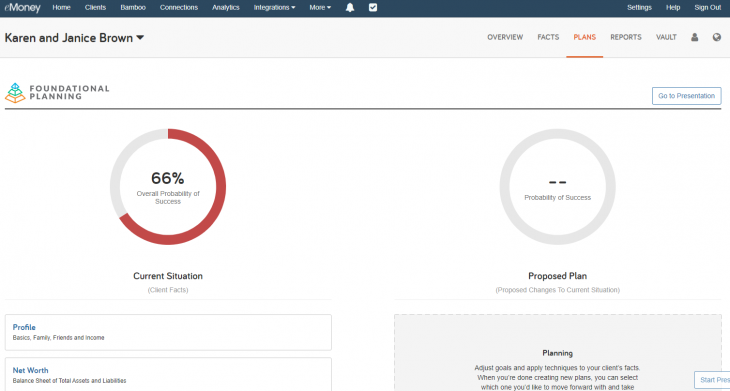730x391 pixels.
Task: Open the tasks checkmark icon
Action: (x=373, y=7)
